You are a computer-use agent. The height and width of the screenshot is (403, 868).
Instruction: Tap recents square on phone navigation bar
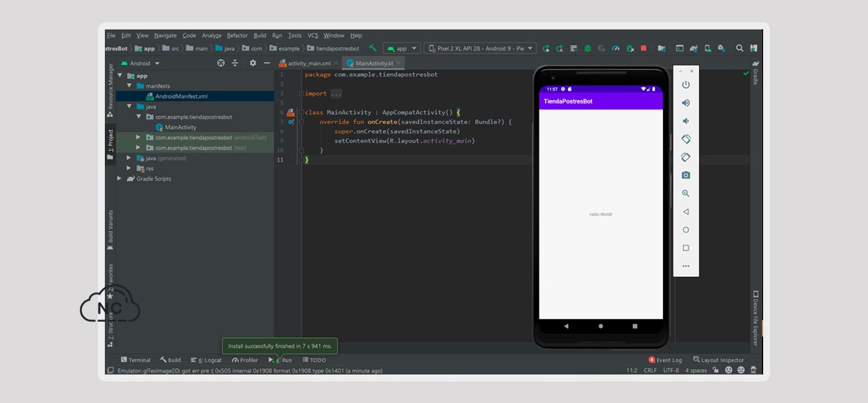tap(635, 325)
